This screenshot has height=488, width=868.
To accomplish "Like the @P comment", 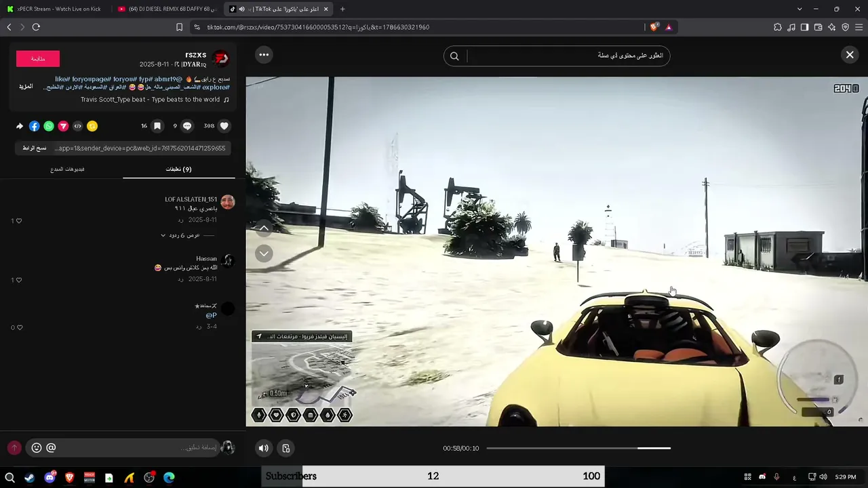I will coord(18,327).
